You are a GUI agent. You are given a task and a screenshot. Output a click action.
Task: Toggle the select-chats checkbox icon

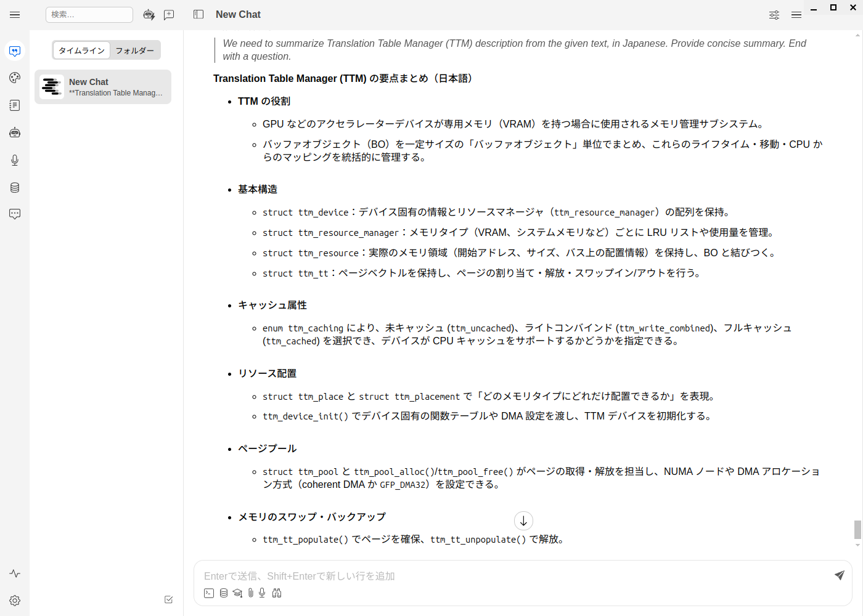click(168, 599)
